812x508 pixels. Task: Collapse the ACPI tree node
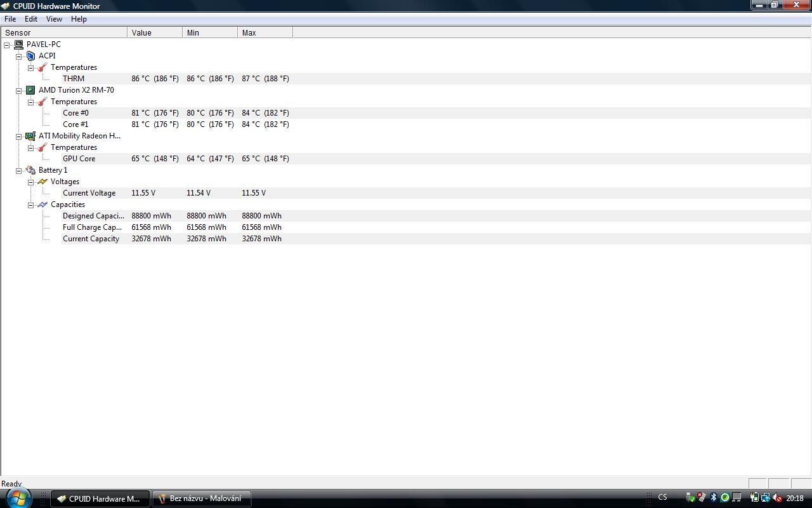click(19, 56)
